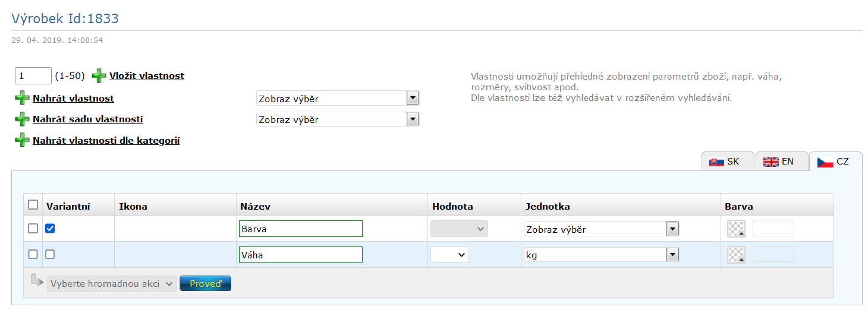This screenshot has height=313, width=868.
Task: Switch to the EN language tab
Action: pyautogui.click(x=781, y=162)
